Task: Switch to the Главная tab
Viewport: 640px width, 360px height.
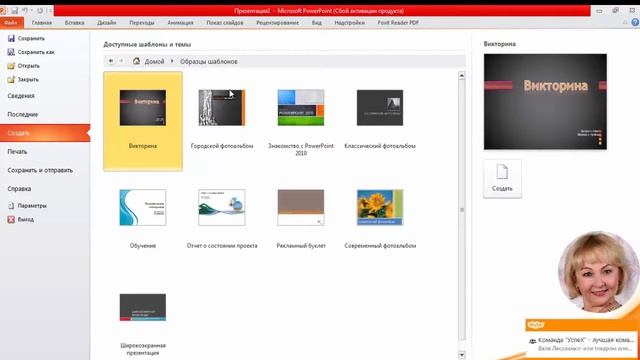Action: click(x=42, y=23)
